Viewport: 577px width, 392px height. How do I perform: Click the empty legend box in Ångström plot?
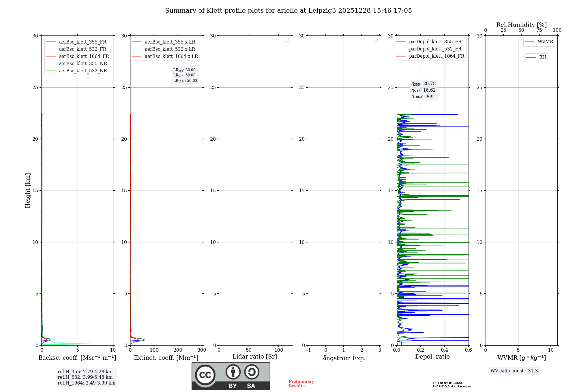tap(376, 40)
